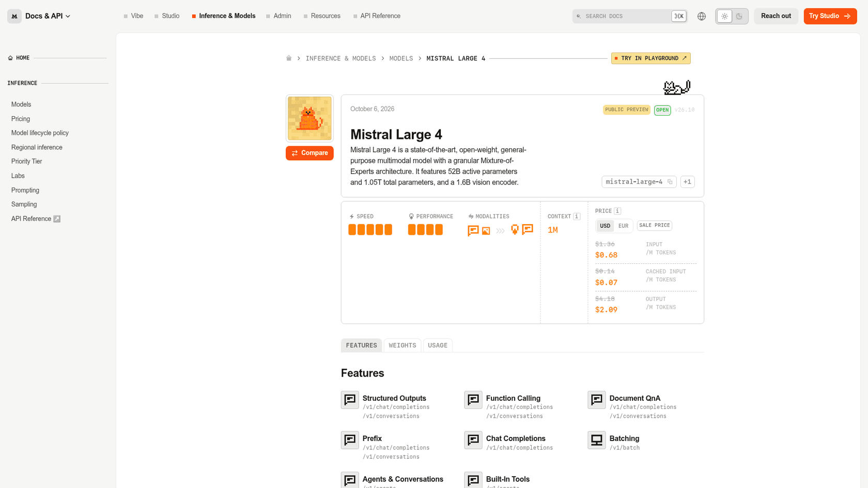Click the Chat Completions feature icon
Image resolution: width=868 pixels, height=488 pixels.
click(x=473, y=440)
